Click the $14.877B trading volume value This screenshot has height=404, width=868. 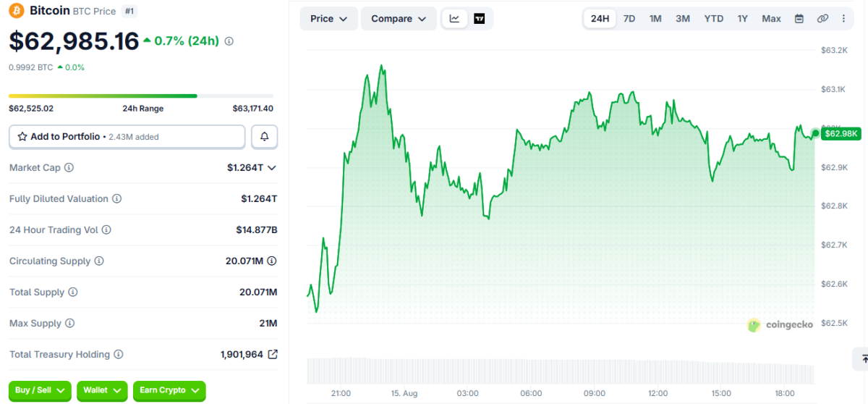tap(257, 230)
